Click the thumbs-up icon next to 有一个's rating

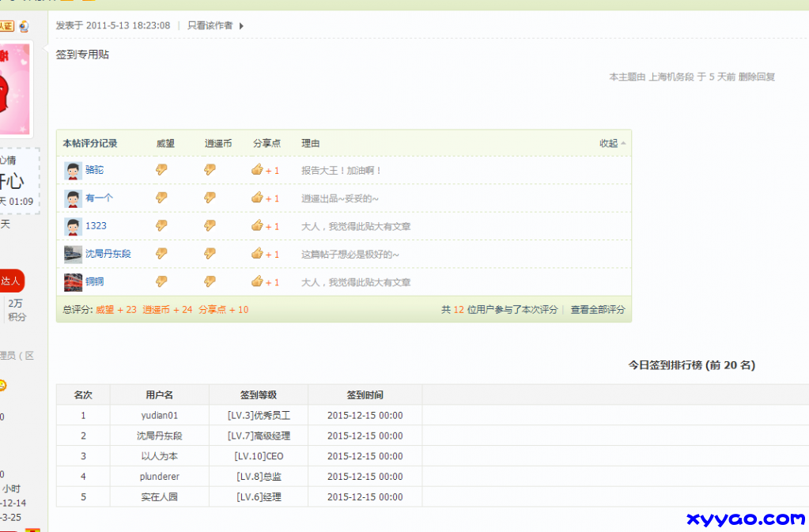tap(257, 197)
